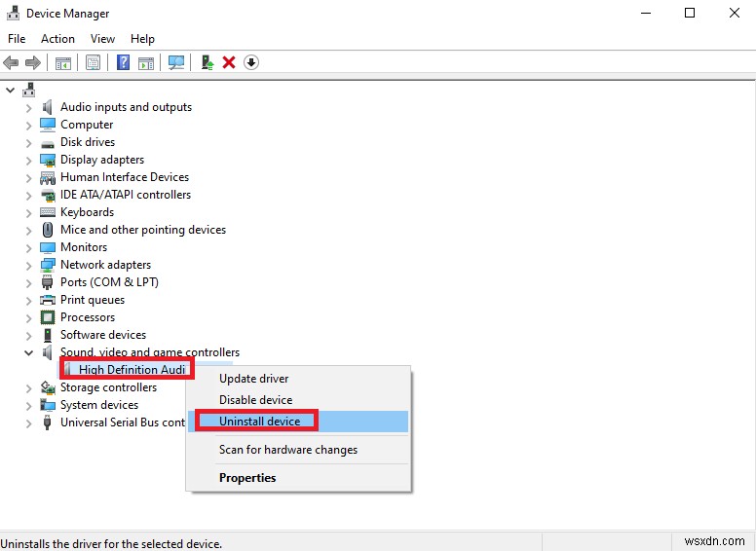Image resolution: width=756 pixels, height=551 pixels.
Task: Click the Device Manager title bar icon
Action: [x=14, y=13]
